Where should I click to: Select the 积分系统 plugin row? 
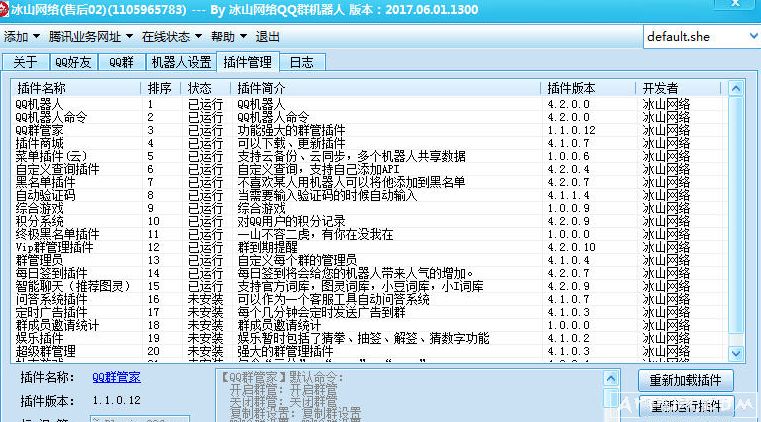pyautogui.click(x=371, y=221)
